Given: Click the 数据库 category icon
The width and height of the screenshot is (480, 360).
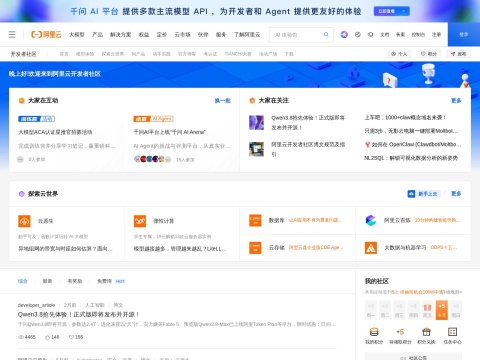Looking at the screenshot, I should (255, 220).
